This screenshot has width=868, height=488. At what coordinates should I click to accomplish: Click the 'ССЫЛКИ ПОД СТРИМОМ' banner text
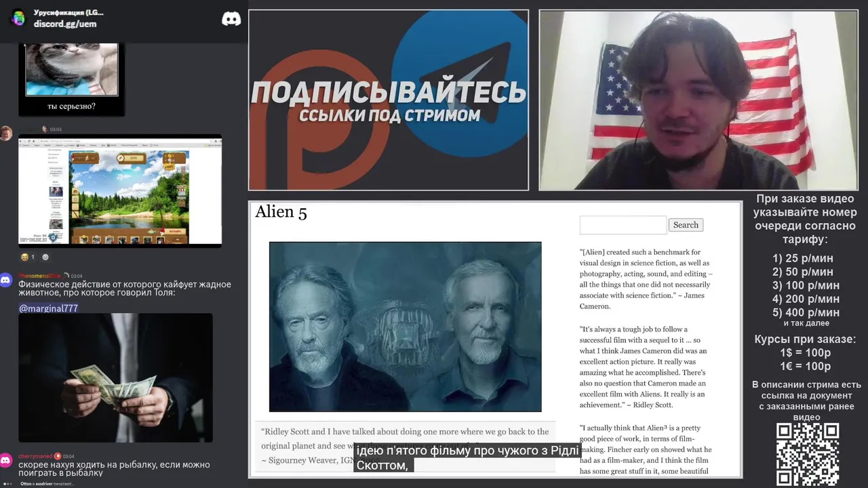click(389, 115)
